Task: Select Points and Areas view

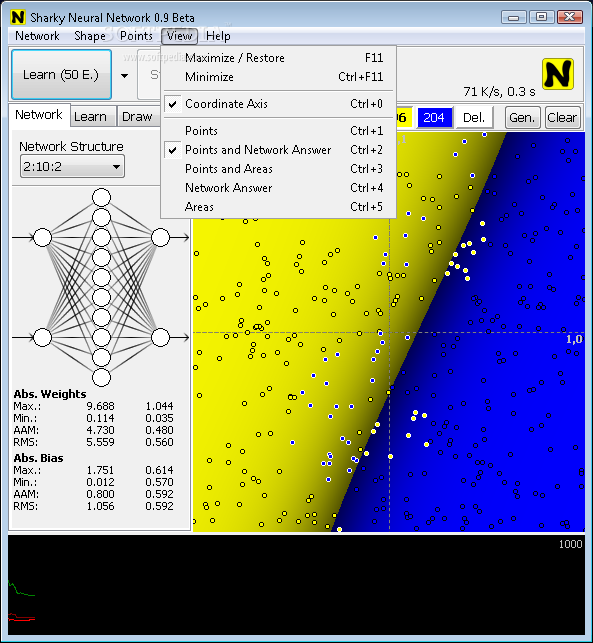Action: (x=279, y=169)
